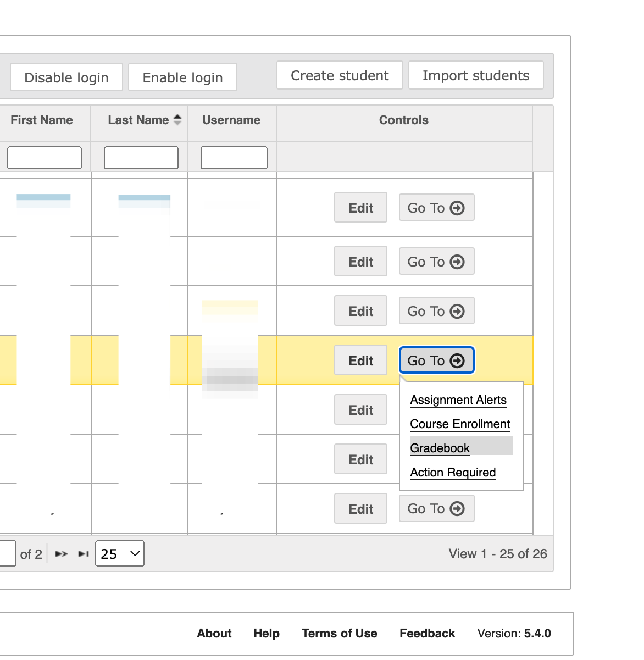Sort the table by Username header
644x660 pixels.
[231, 120]
